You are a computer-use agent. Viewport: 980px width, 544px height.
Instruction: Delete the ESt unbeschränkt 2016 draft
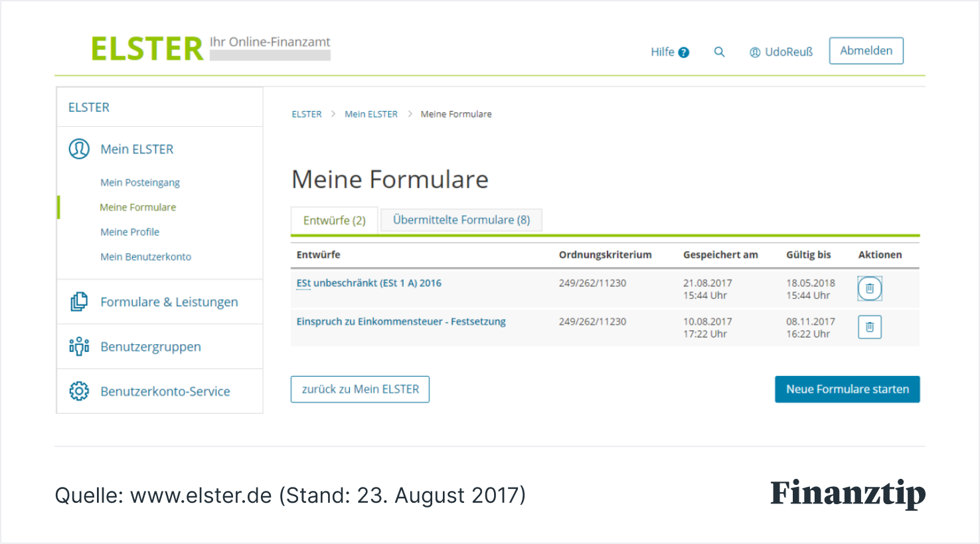click(x=869, y=289)
